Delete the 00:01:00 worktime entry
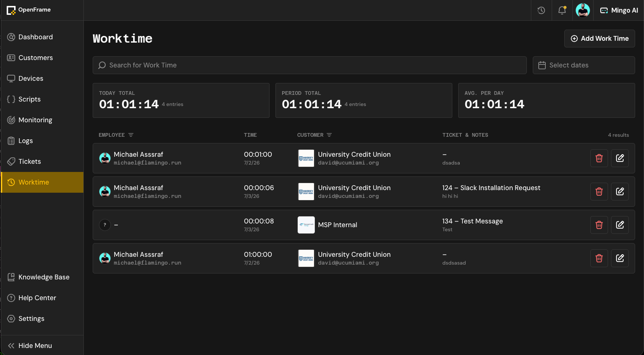This screenshot has width=644, height=355. (x=599, y=158)
